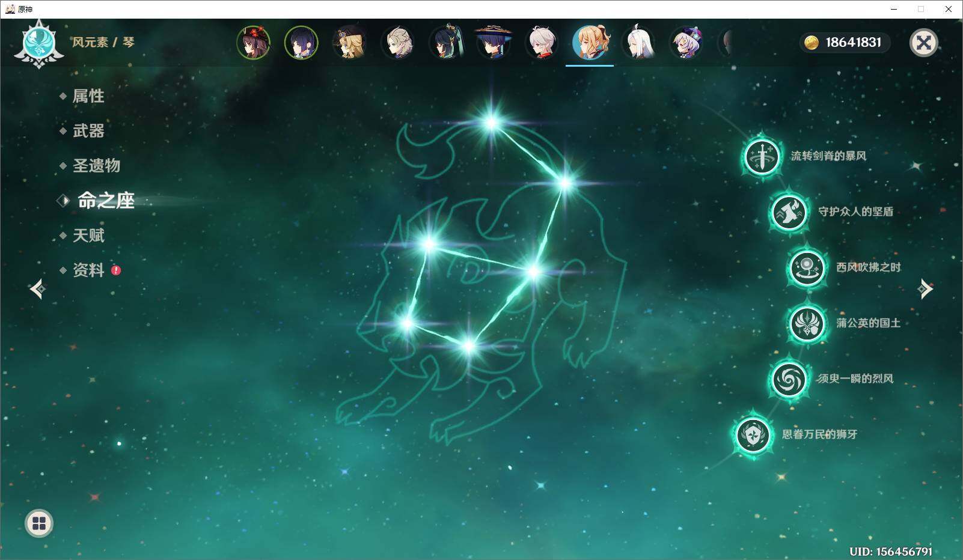This screenshot has width=963, height=560.
Task: Click the 恩眷万民的狮牙 label text
Action: 819,434
